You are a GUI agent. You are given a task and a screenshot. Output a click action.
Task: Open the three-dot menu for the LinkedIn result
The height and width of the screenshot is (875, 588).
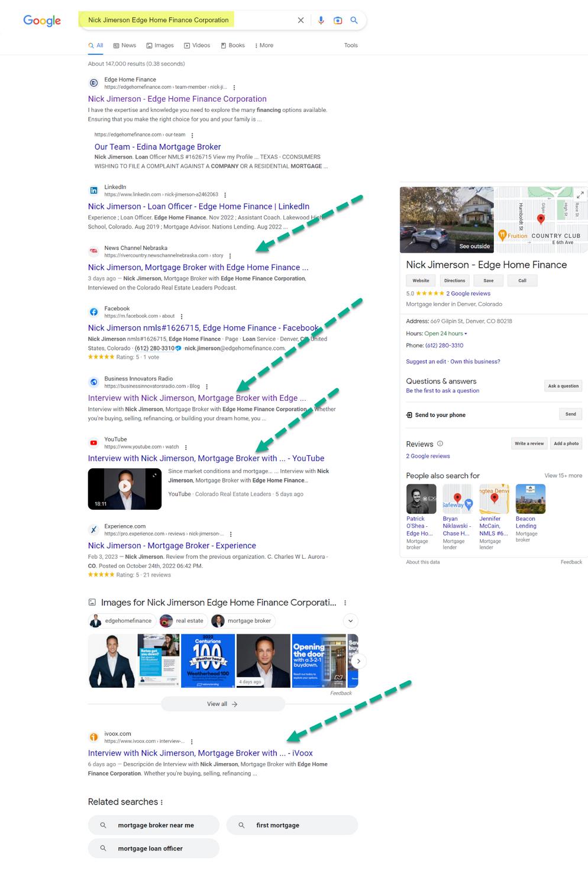(x=225, y=195)
